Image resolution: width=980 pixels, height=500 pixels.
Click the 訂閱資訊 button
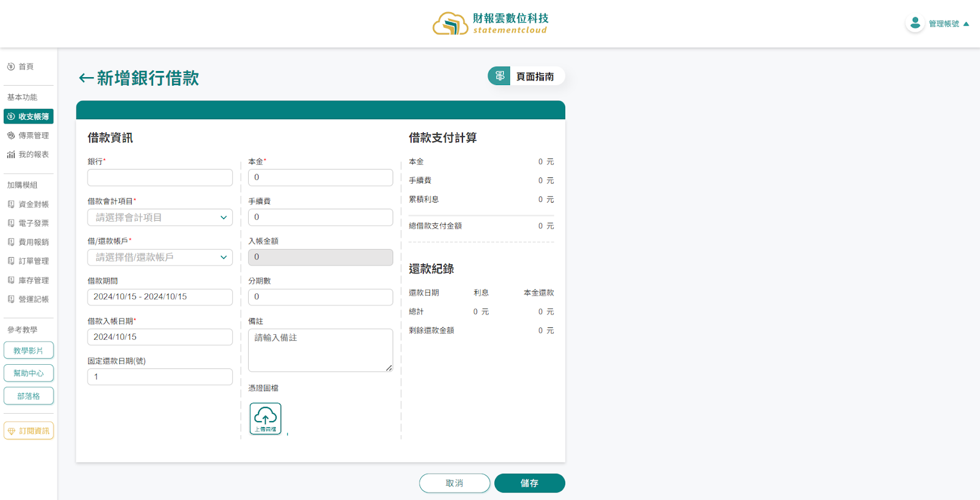[x=29, y=431]
